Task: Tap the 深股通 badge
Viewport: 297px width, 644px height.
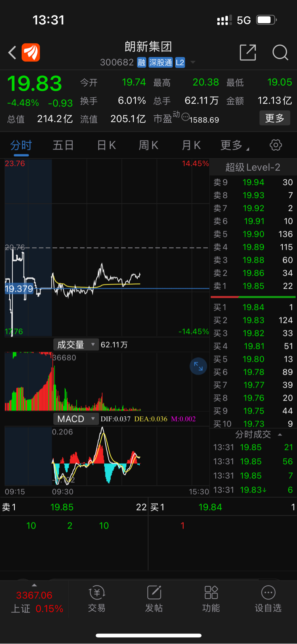Action: click(160, 62)
